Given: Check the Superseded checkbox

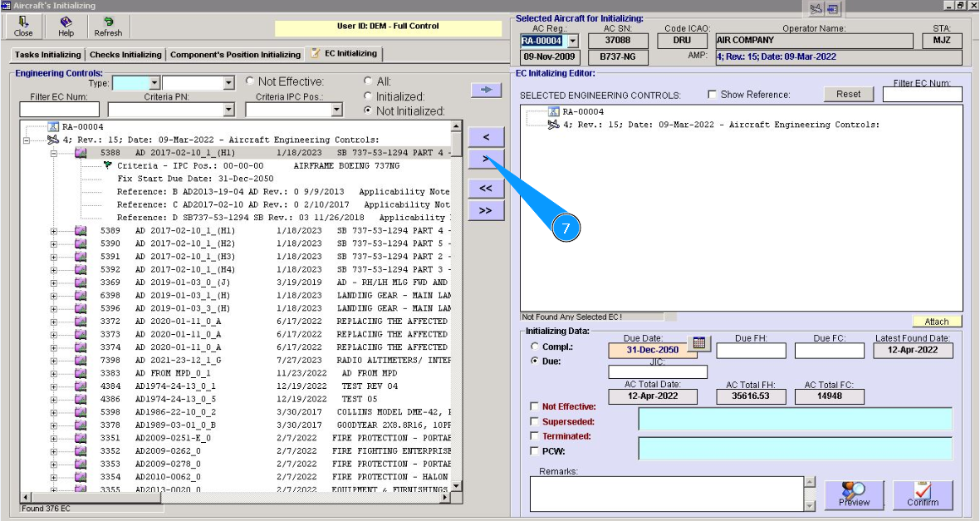Looking at the screenshot, I should [534, 422].
